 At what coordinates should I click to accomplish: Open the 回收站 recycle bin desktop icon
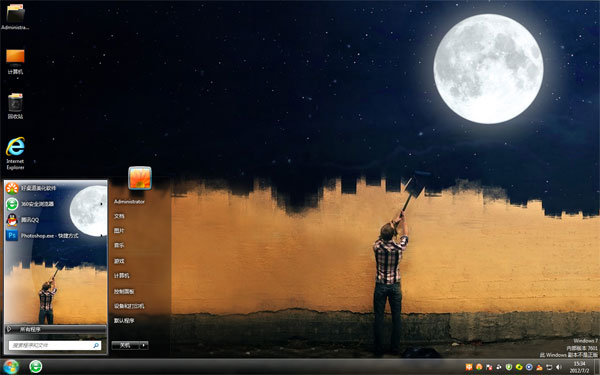[15, 106]
